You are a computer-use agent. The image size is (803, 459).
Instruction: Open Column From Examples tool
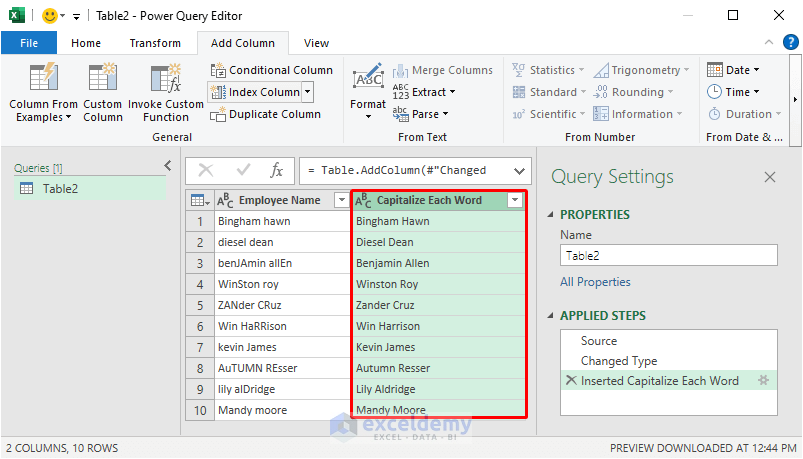(43, 92)
